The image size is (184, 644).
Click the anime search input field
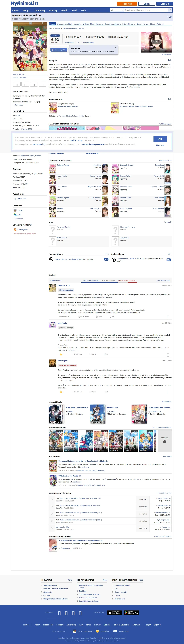point(146,10)
